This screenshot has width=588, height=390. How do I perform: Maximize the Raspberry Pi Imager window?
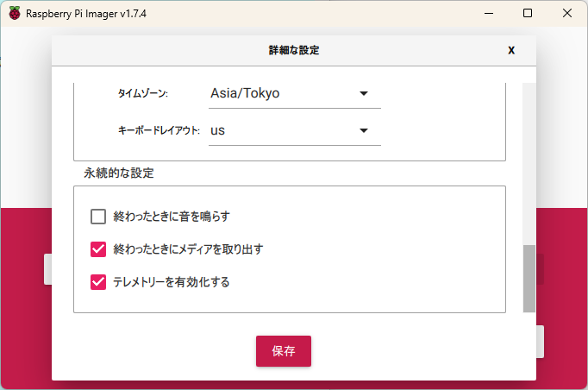click(528, 14)
